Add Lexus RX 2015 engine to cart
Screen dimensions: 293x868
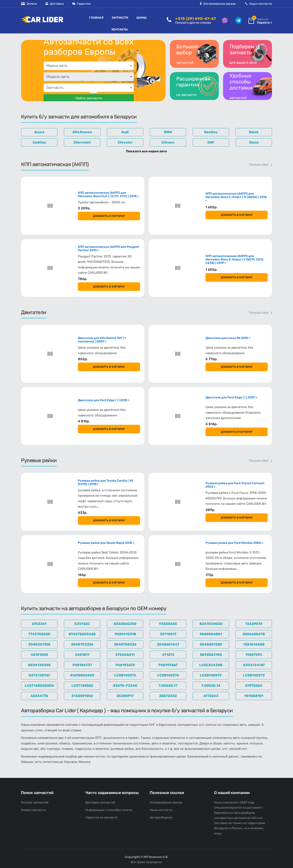point(236,367)
